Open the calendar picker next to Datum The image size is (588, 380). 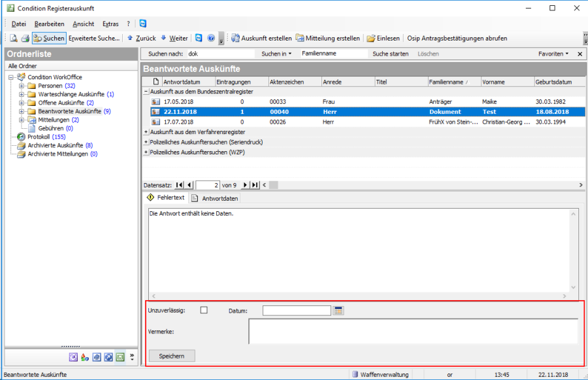coord(338,310)
